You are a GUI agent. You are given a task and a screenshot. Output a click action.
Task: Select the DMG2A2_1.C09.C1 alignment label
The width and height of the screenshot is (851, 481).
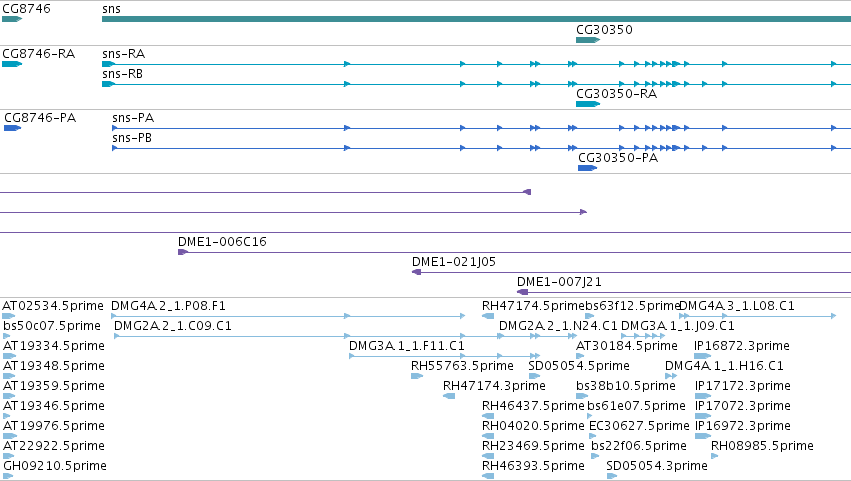(x=173, y=326)
